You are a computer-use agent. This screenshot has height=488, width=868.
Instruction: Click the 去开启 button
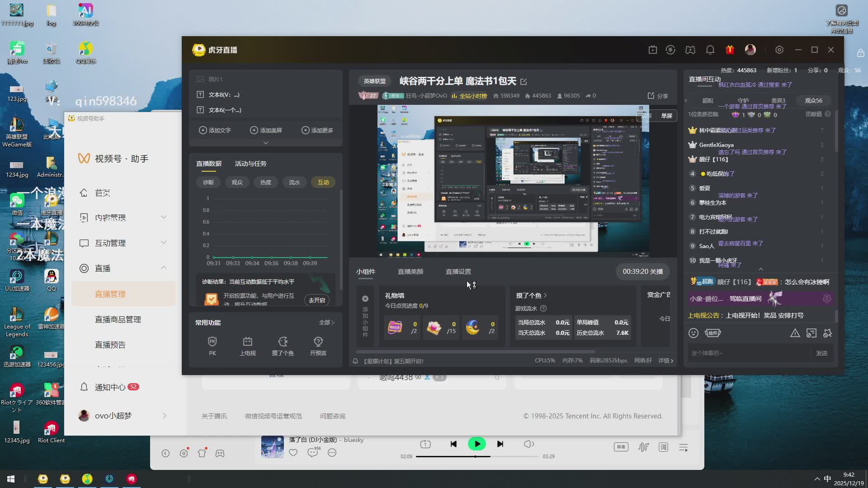pos(316,300)
